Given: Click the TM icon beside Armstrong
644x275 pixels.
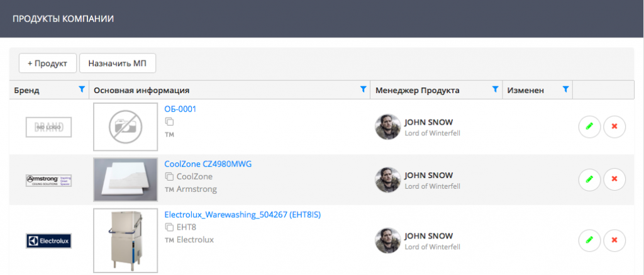Looking at the screenshot, I should pyautogui.click(x=169, y=190).
